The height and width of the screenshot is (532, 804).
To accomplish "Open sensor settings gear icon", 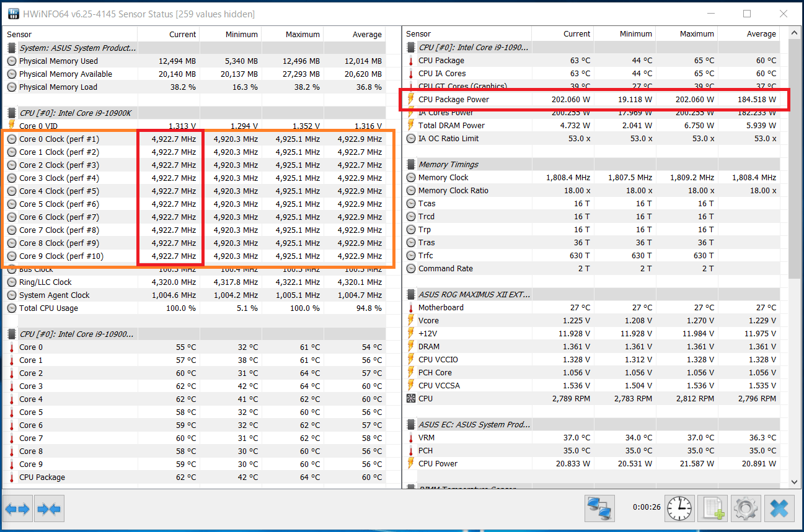I will pyautogui.click(x=746, y=509).
